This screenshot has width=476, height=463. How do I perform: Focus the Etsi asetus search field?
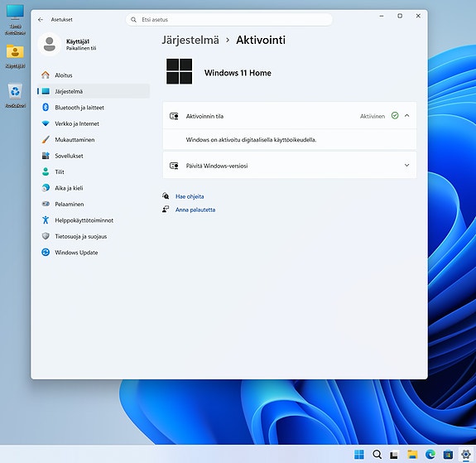point(229,20)
